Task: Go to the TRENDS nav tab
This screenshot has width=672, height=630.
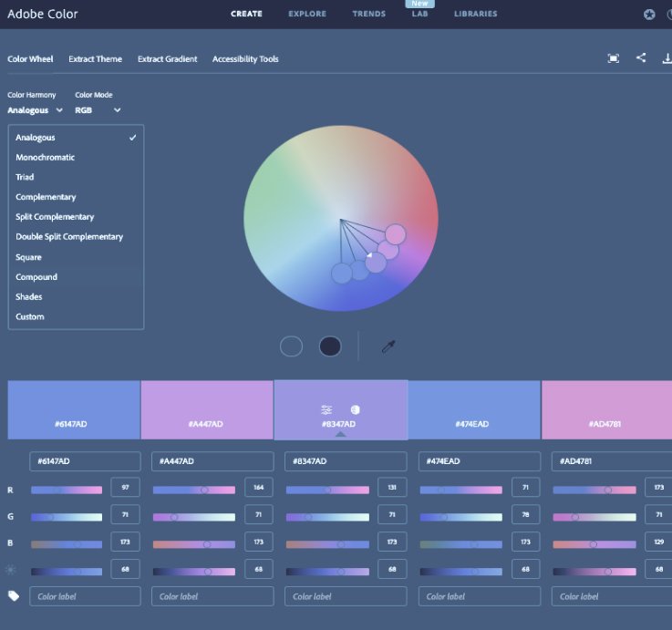Action: 369,14
